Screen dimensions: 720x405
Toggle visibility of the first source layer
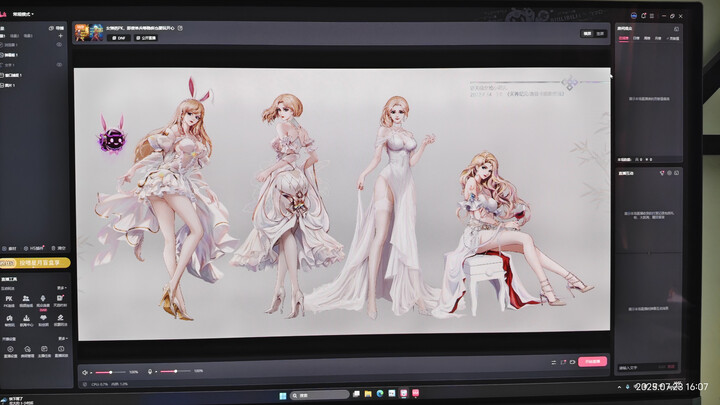pos(60,45)
